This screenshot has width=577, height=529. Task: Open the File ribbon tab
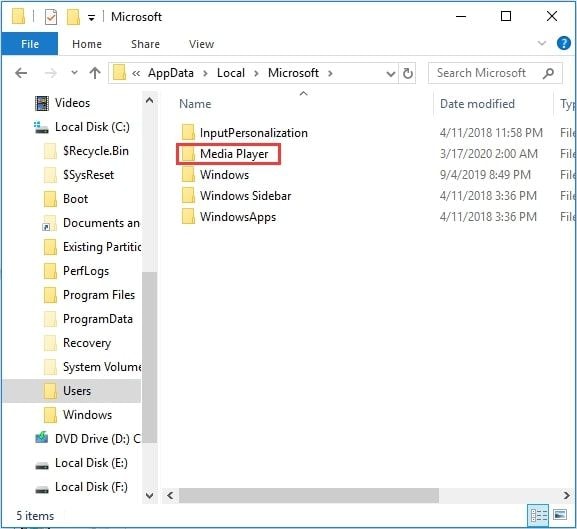30,44
